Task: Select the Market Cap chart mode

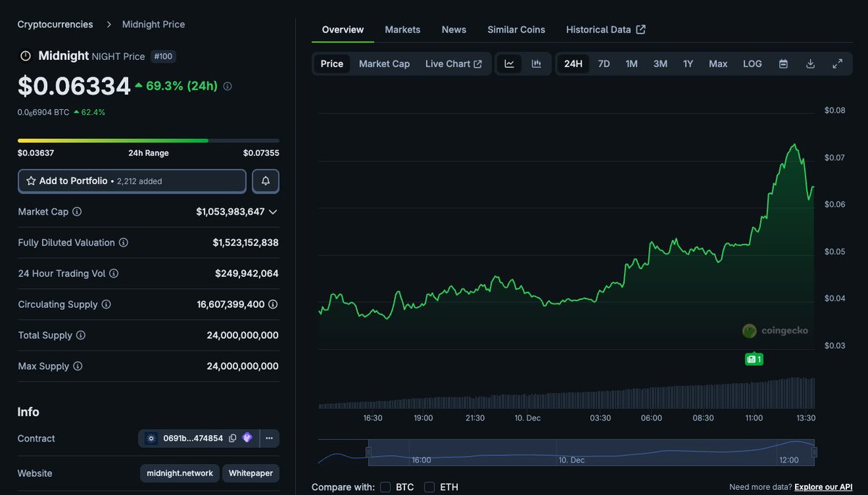Action: coord(384,64)
